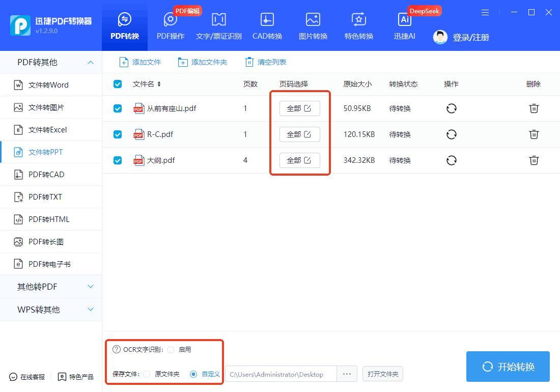
Task: Enable OCR文字识别 radio option
Action: [171, 350]
